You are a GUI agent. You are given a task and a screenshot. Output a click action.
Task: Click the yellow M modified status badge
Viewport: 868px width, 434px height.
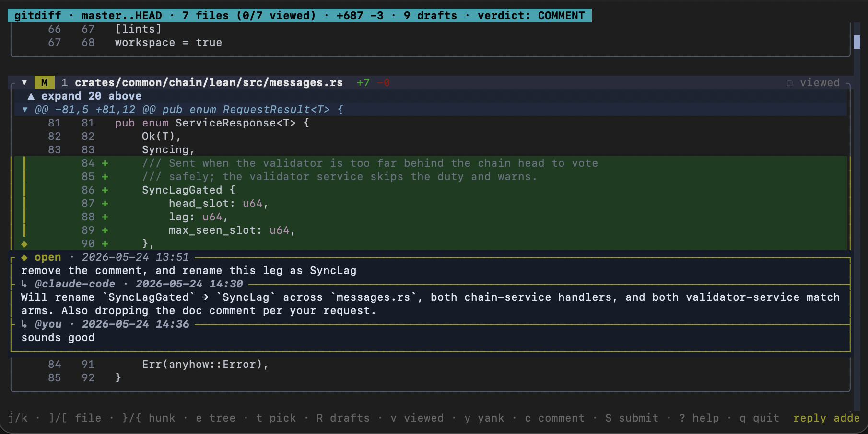coord(44,83)
